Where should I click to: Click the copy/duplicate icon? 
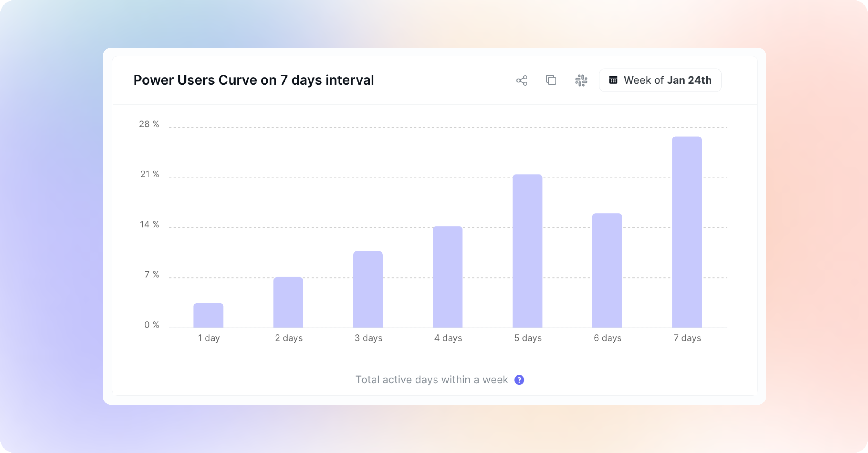tap(551, 80)
